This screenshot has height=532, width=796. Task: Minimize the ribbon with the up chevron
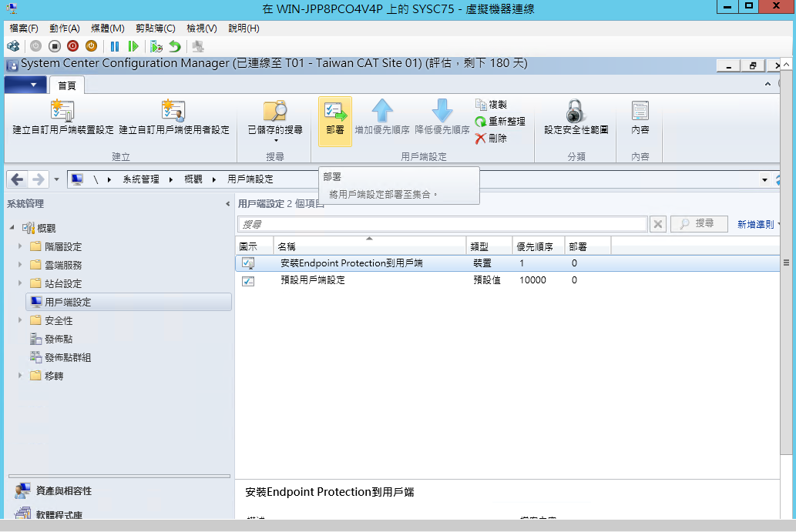click(x=767, y=84)
